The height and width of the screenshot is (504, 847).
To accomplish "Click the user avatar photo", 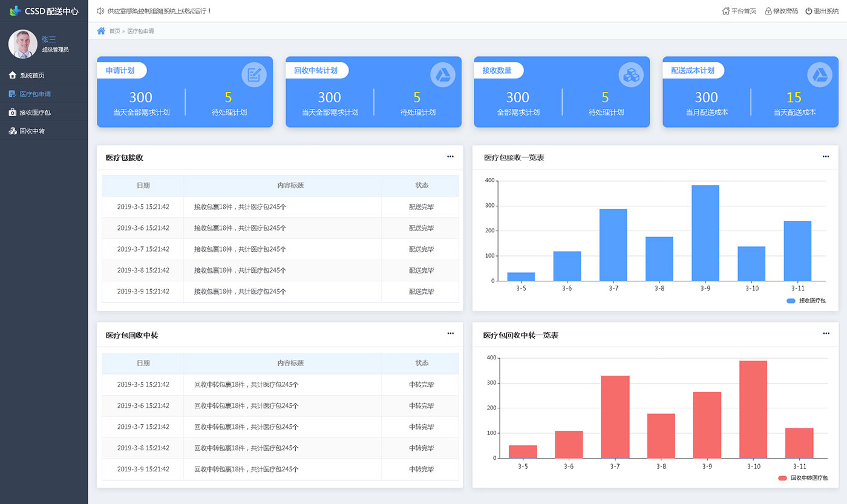I will click(23, 44).
